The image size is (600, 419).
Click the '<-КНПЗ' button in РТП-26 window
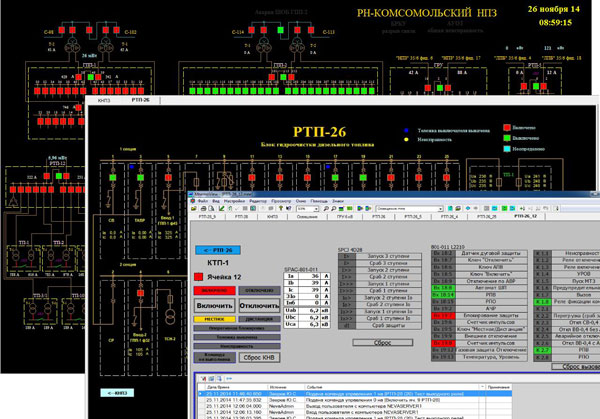pyautogui.click(x=117, y=393)
